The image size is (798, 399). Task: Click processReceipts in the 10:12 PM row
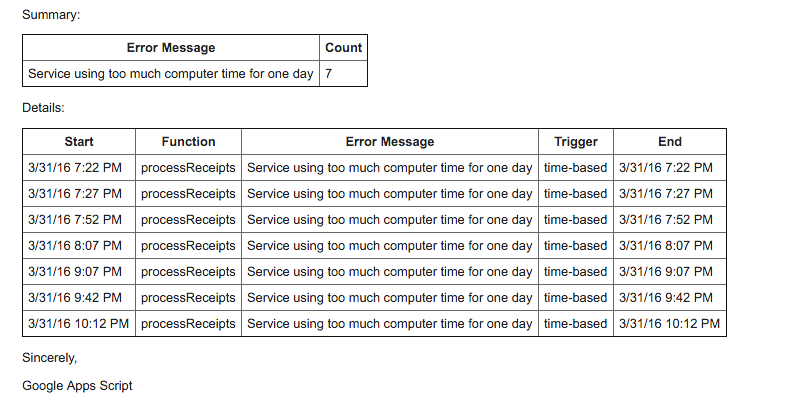tap(188, 324)
